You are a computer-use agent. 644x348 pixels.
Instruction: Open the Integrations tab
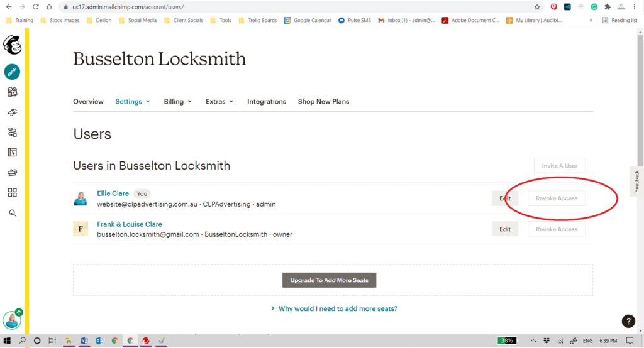click(x=267, y=101)
